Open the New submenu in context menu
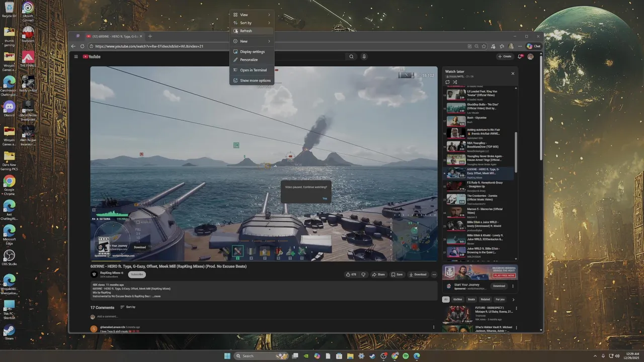Viewport: 644px width, 362px height. pos(252,41)
